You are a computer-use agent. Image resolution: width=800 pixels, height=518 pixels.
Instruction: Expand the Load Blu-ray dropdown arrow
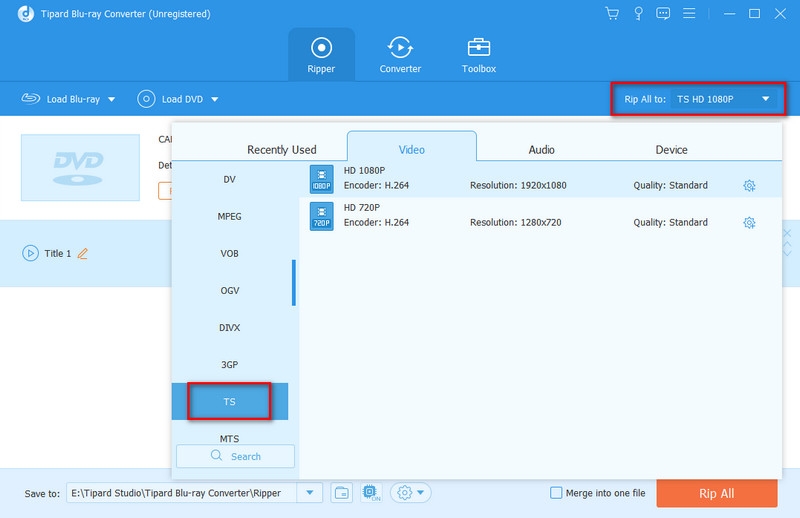(x=112, y=100)
